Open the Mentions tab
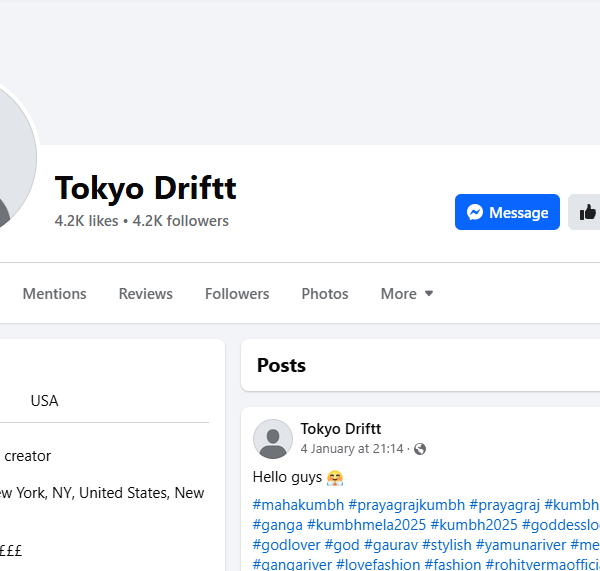 [x=54, y=294]
